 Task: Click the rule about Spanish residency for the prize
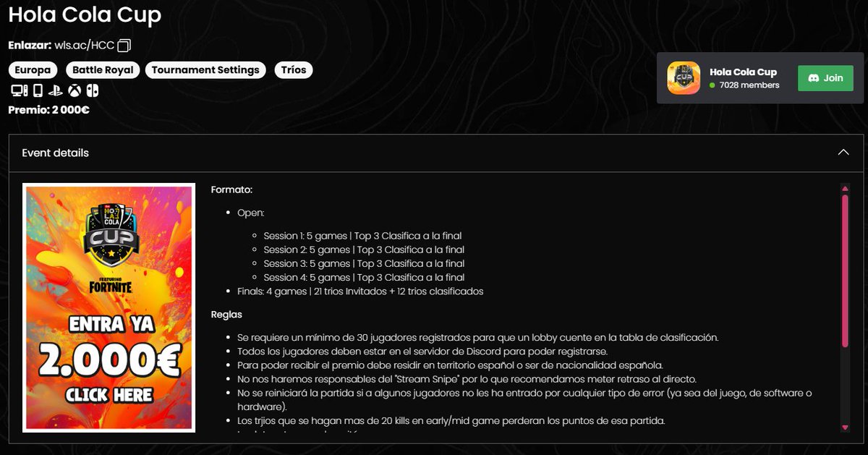(450, 365)
